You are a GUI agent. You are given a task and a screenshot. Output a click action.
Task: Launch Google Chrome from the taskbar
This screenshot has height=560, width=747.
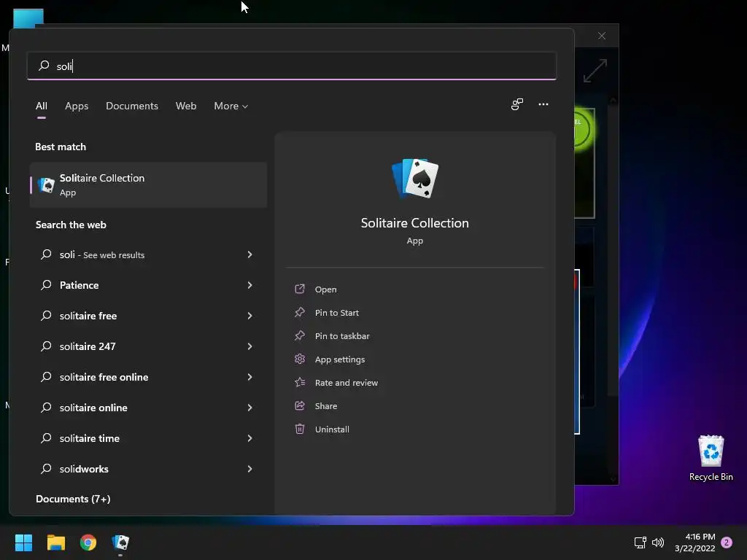click(x=88, y=542)
